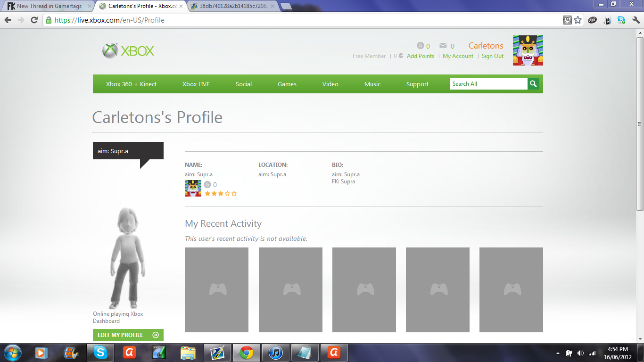Click the Xbox logo in the header

[128, 51]
